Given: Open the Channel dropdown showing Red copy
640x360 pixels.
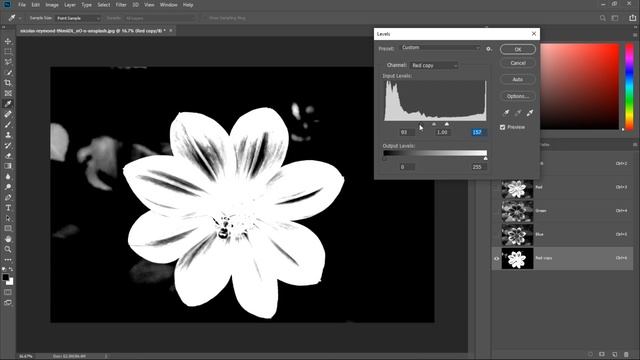Looking at the screenshot, I should coord(434,65).
